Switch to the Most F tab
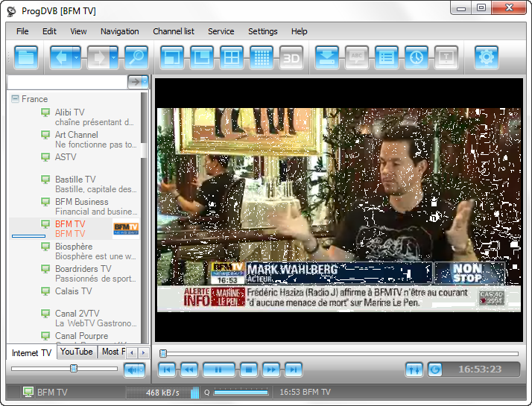The height and width of the screenshot is (406, 532). [113, 352]
